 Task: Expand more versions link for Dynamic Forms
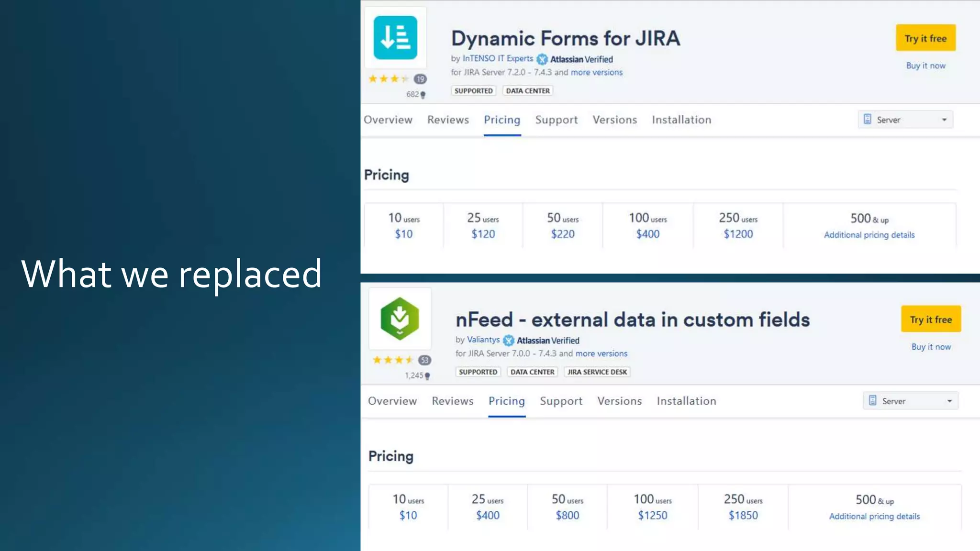point(596,72)
